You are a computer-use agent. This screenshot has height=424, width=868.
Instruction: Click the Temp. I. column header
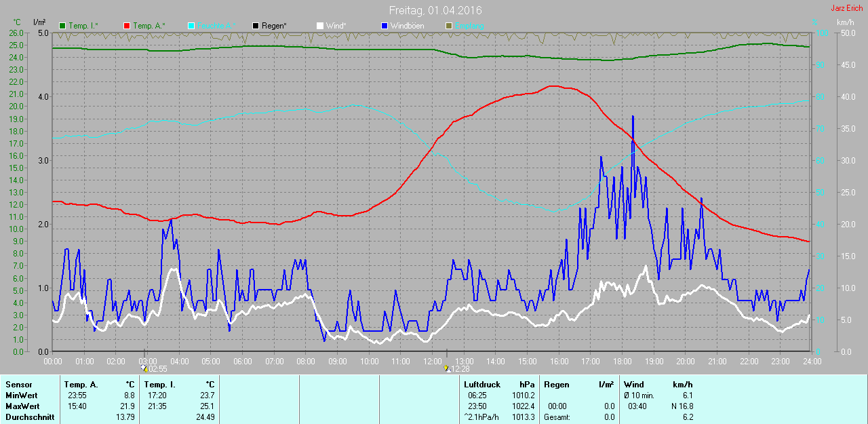pyautogui.click(x=160, y=385)
